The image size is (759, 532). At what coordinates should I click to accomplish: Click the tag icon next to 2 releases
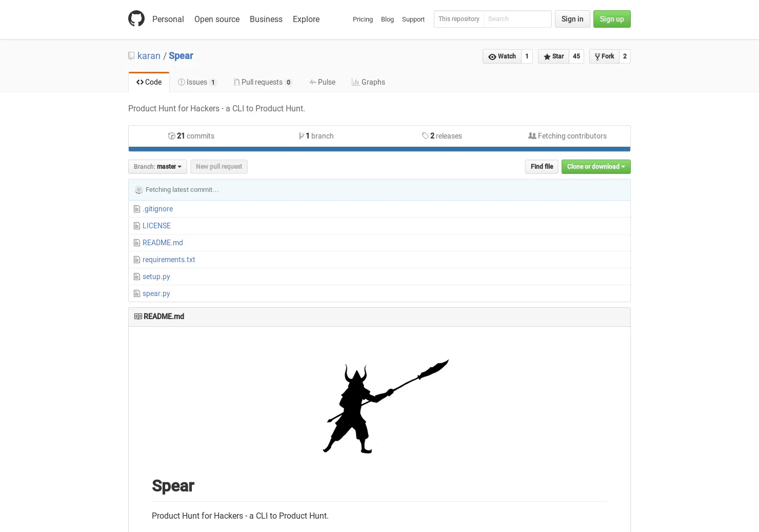point(425,136)
